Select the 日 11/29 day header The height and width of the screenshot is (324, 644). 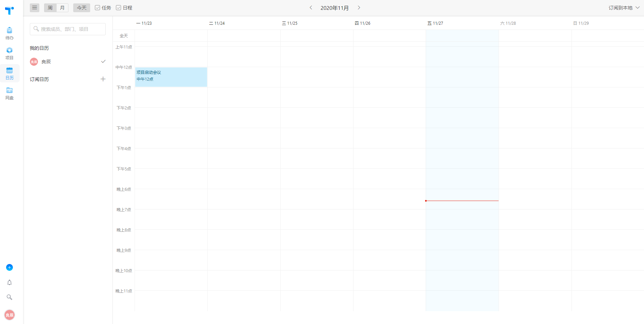581,23
